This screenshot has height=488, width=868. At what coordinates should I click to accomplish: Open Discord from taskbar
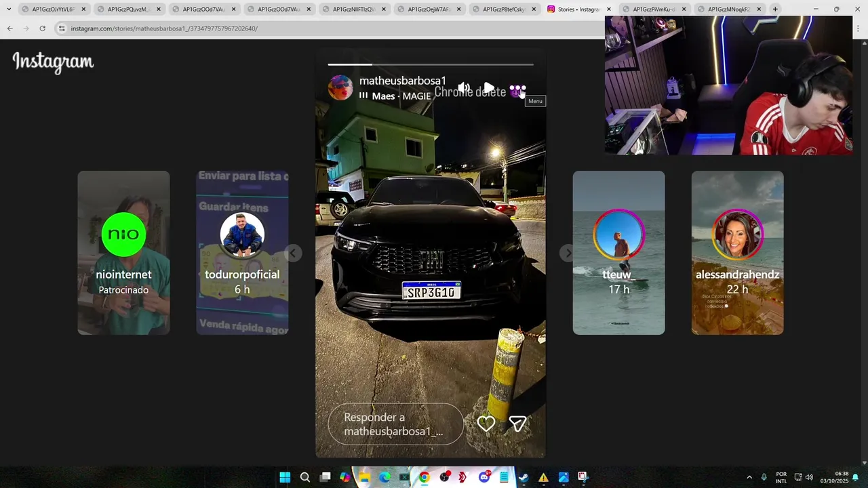point(484,477)
